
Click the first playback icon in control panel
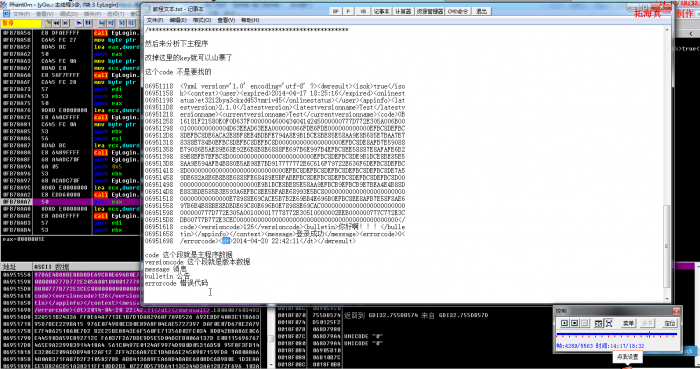click(x=564, y=323)
